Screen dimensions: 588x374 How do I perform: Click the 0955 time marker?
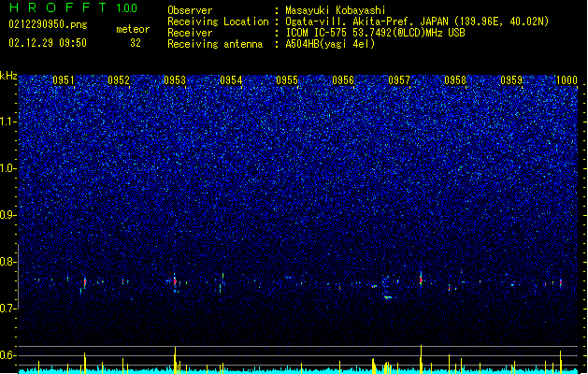pos(287,79)
